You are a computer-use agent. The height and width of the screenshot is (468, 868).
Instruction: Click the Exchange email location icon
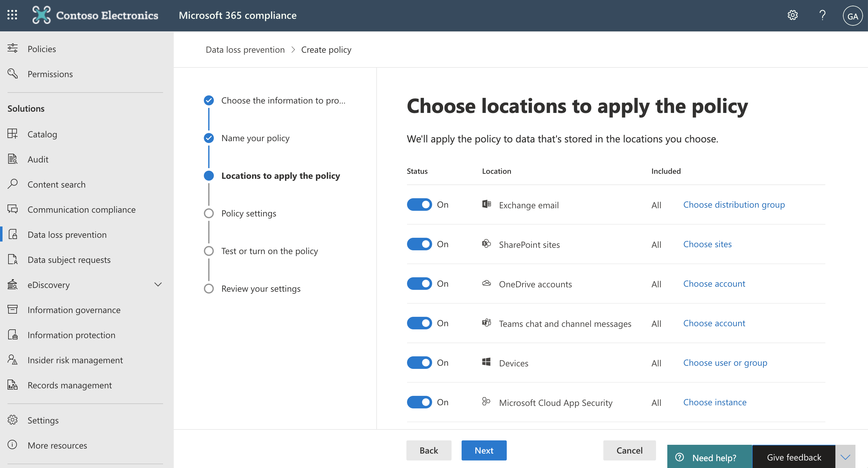pyautogui.click(x=486, y=204)
